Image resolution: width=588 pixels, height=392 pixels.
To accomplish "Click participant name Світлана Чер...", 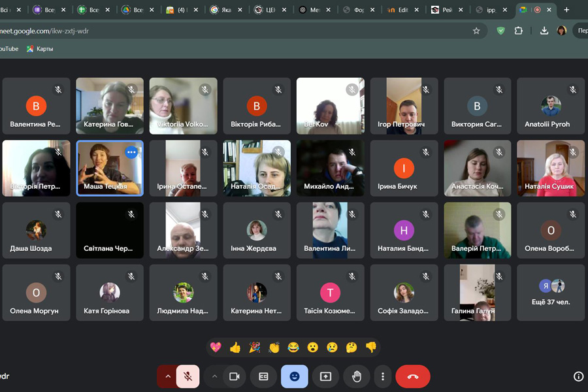I will [x=108, y=248].
